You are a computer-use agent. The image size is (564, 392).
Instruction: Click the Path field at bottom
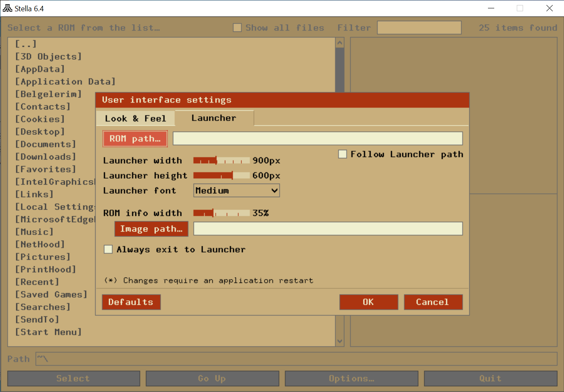pyautogui.click(x=296, y=359)
